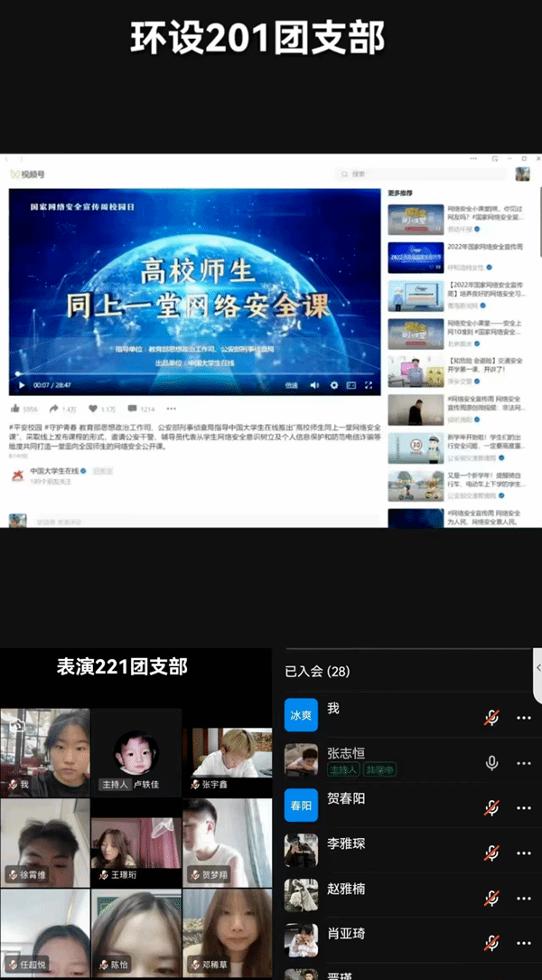Like the video with the thumbs-up icon
The height and width of the screenshot is (980, 542).
click(16, 409)
